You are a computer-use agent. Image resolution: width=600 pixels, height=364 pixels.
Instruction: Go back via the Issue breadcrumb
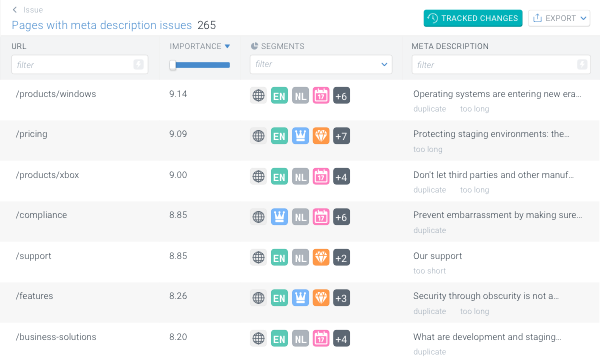28,10
